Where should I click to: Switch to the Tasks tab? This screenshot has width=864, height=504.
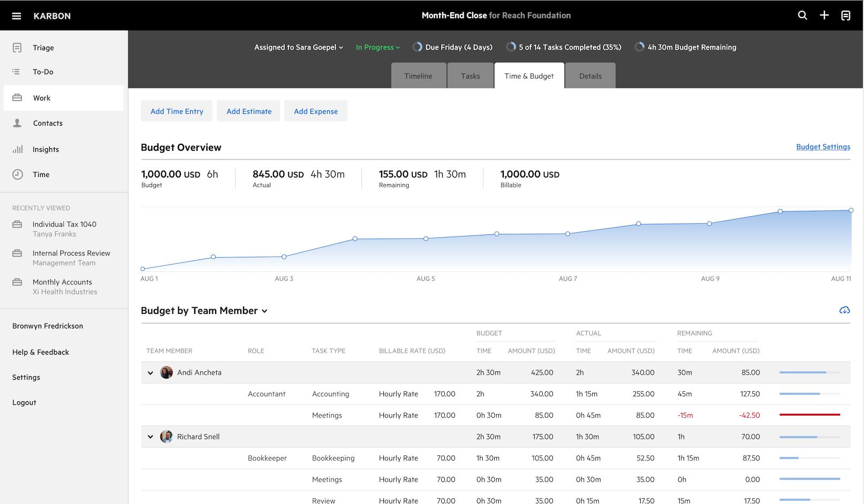click(x=470, y=76)
